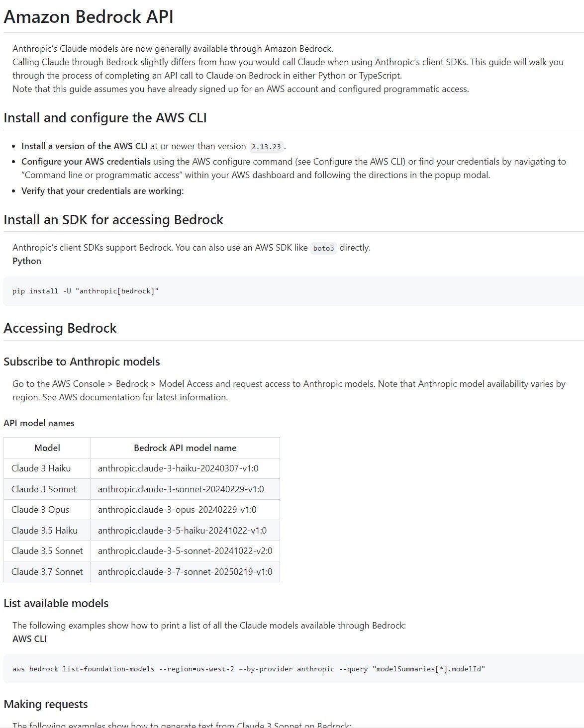Select the "Claude 3 Haiku" table cell
Screen dimensions: 584x728
(41, 468)
